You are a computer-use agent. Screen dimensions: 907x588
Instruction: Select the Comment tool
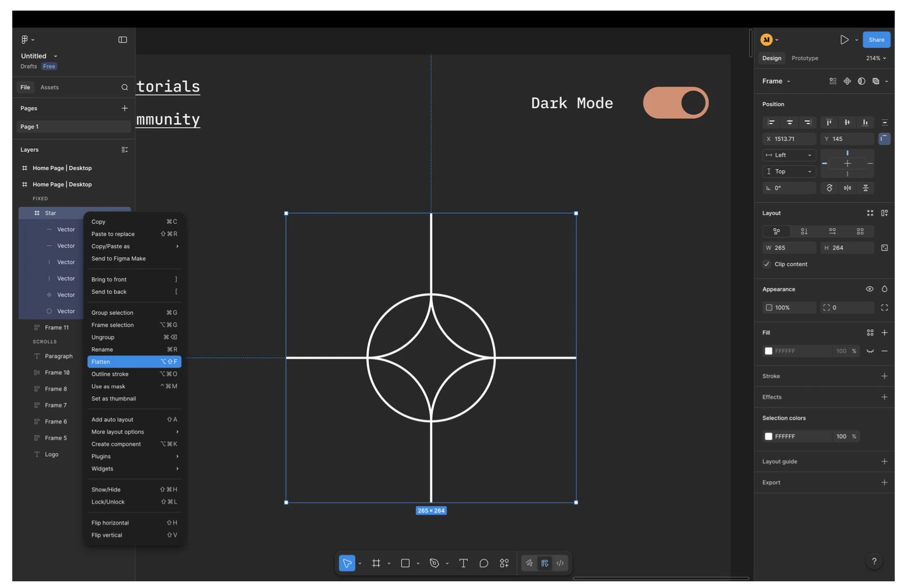[x=484, y=563]
